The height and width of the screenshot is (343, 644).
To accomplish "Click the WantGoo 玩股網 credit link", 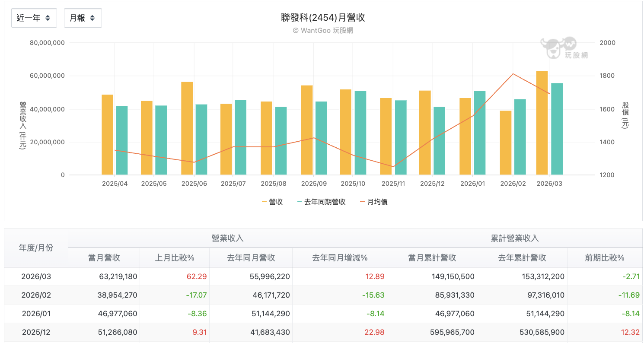I will coord(323,31).
